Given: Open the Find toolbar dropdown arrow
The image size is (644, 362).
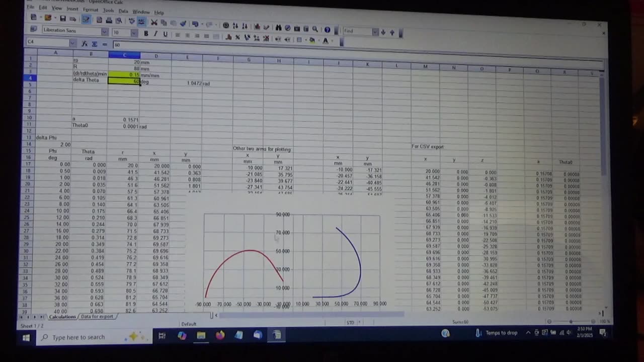Looking at the screenshot, I should (x=375, y=31).
